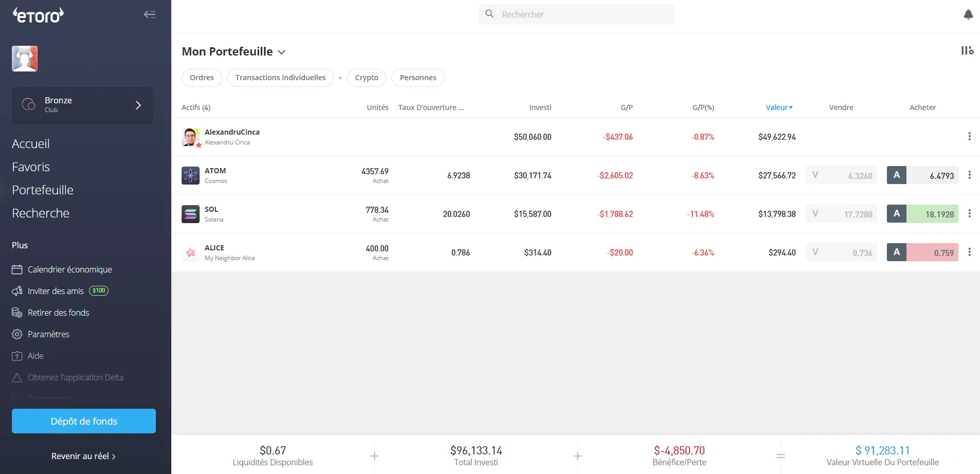Open Paramètres
Screen dimensions: 980x474
click(48, 334)
